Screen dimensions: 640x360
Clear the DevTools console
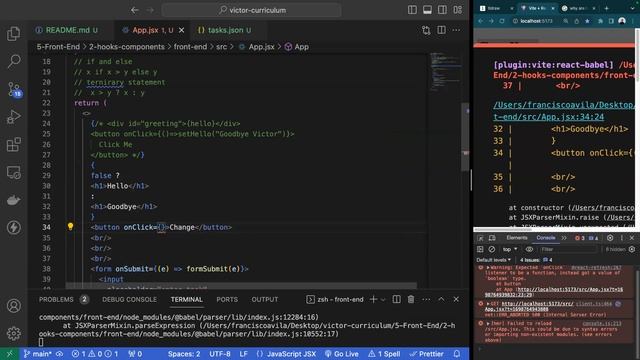492,249
